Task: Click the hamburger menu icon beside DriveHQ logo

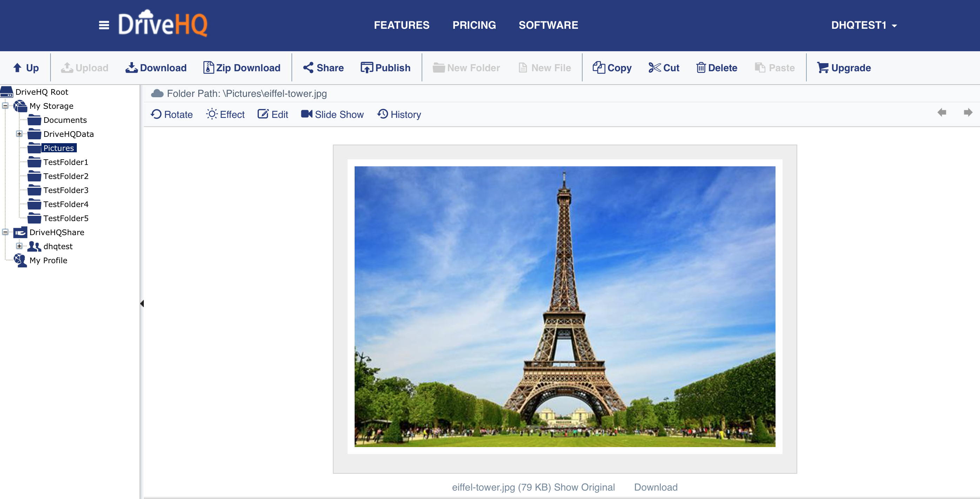Action: (104, 25)
